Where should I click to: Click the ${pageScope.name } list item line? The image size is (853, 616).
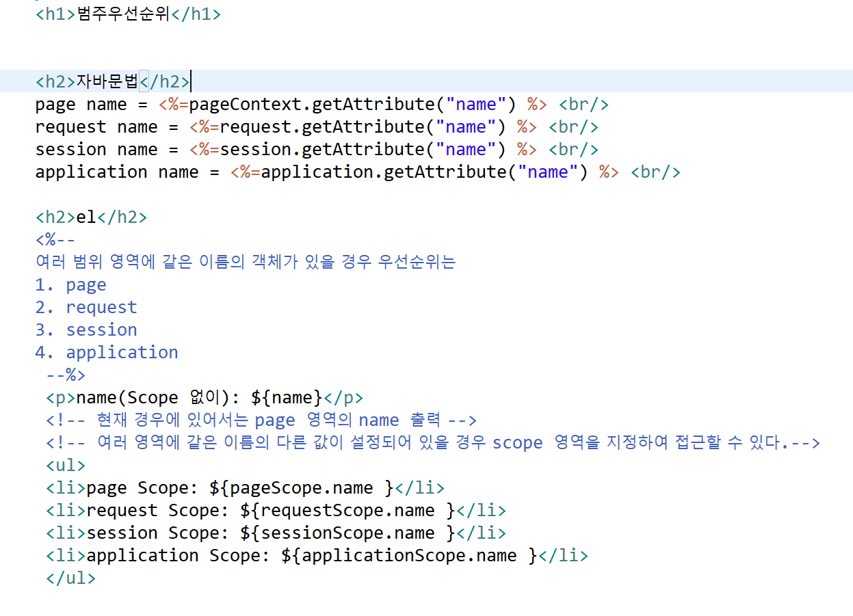(x=245, y=487)
